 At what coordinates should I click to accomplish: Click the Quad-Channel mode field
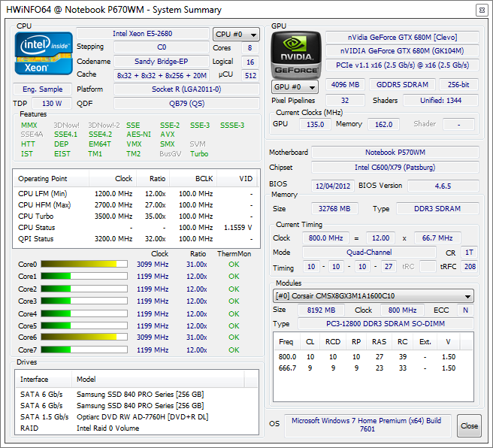pos(369,253)
